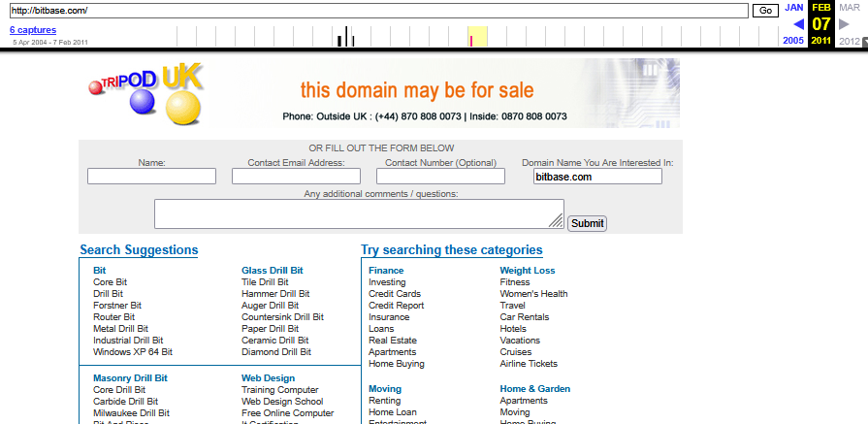Open the Web Design School link
The height and width of the screenshot is (424, 868).
(282, 402)
